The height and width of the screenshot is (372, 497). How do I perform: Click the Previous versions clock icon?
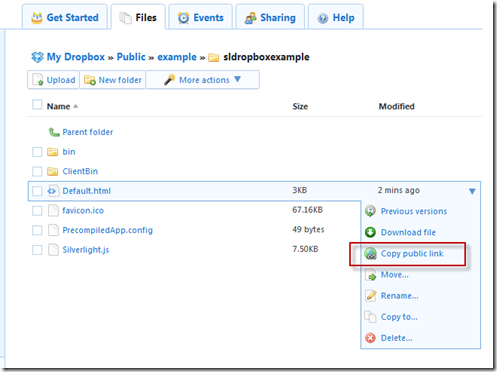click(x=370, y=211)
